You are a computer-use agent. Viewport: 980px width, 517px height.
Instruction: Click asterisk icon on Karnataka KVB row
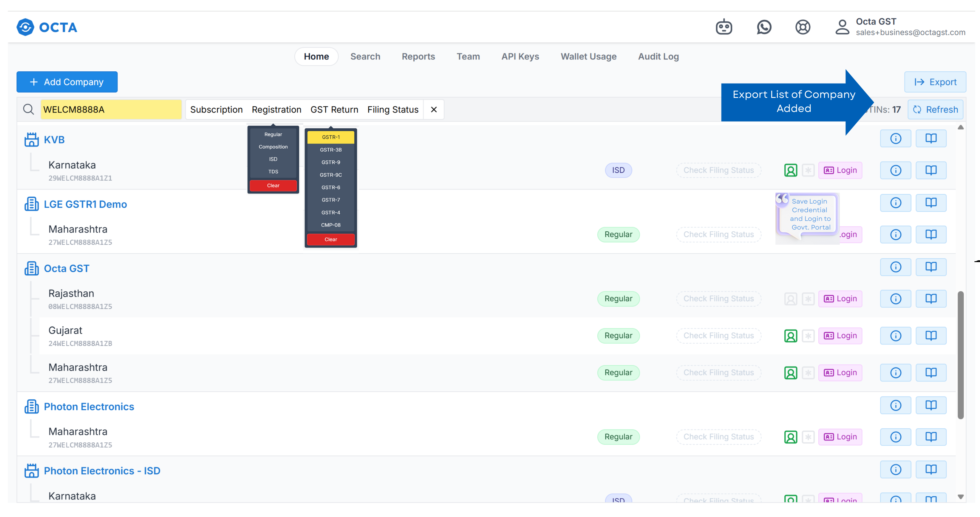(808, 170)
